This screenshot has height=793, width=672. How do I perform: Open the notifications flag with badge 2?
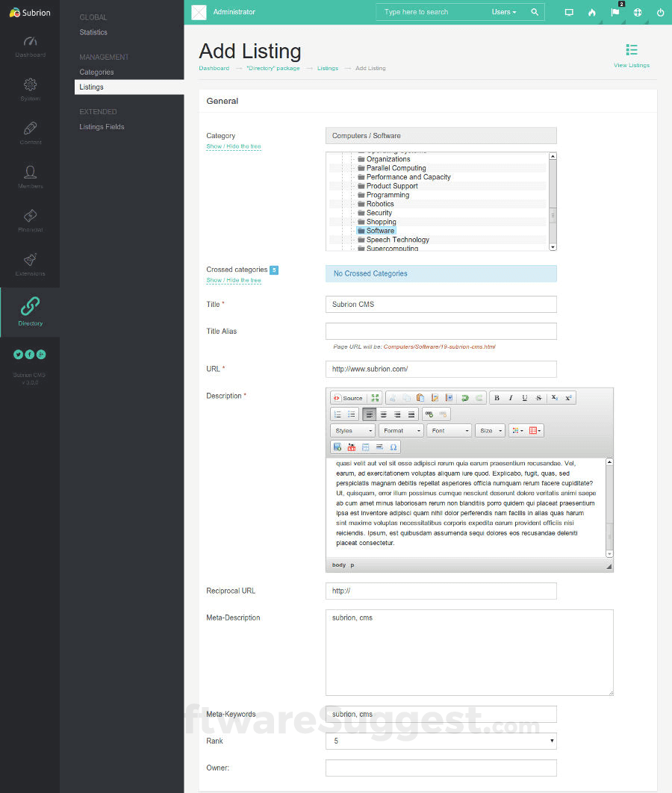coord(615,13)
